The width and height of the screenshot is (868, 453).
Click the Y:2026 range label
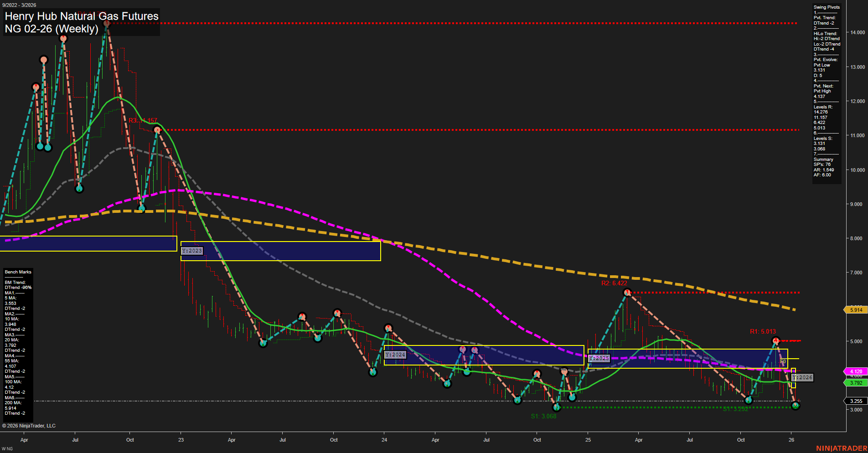pos(802,377)
